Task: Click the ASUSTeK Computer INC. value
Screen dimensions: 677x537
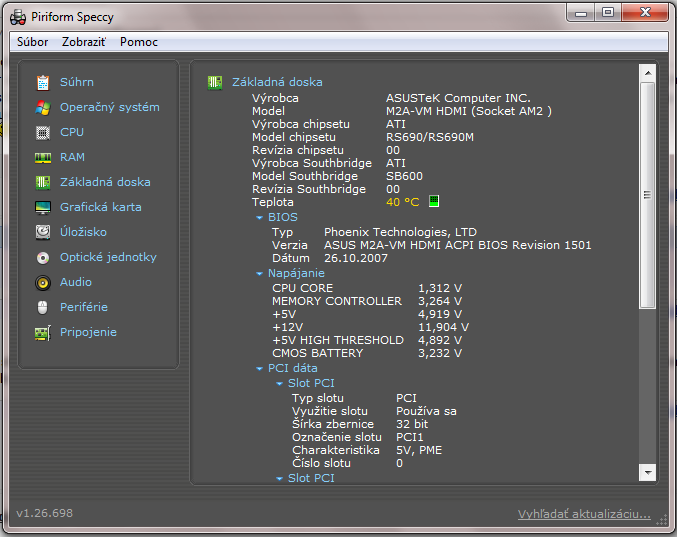Action: tap(458, 98)
